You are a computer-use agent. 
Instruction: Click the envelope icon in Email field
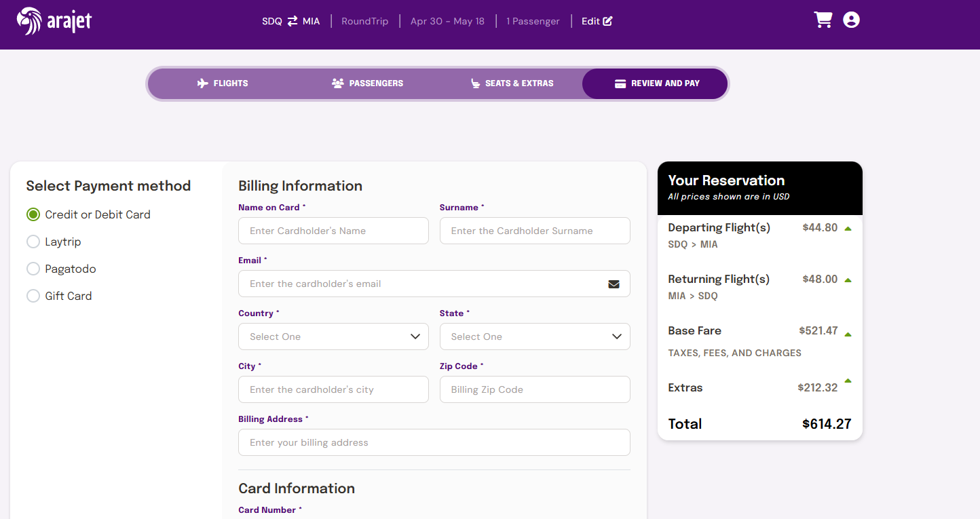(x=614, y=284)
